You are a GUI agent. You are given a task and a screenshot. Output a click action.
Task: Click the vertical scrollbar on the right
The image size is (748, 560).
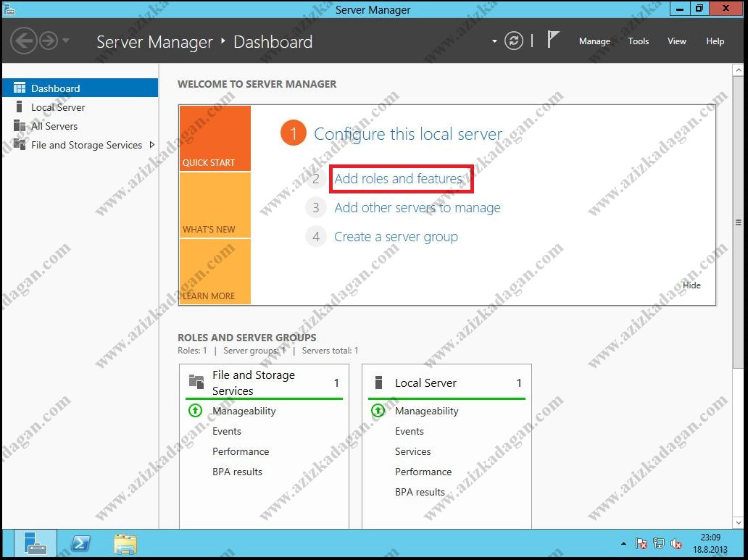[x=738, y=222]
